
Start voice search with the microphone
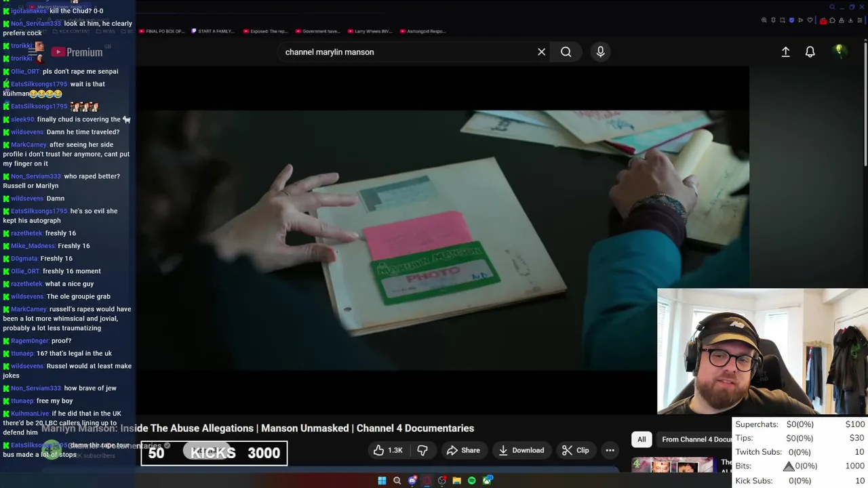coord(600,52)
